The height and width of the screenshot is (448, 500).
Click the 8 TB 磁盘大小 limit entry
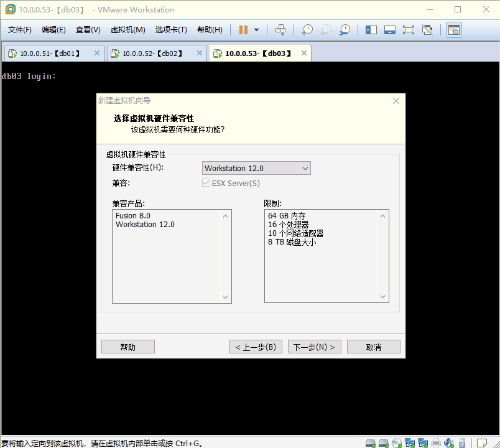(292, 242)
